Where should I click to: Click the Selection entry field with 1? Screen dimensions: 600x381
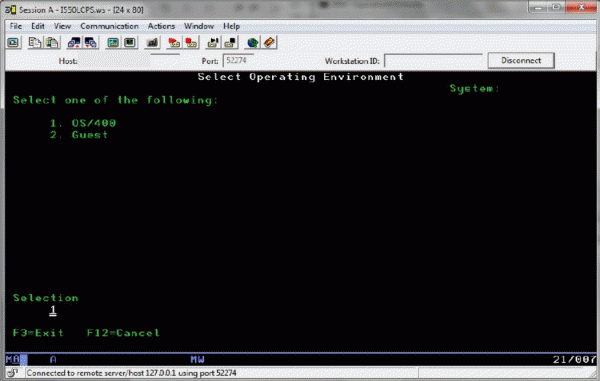[53, 311]
